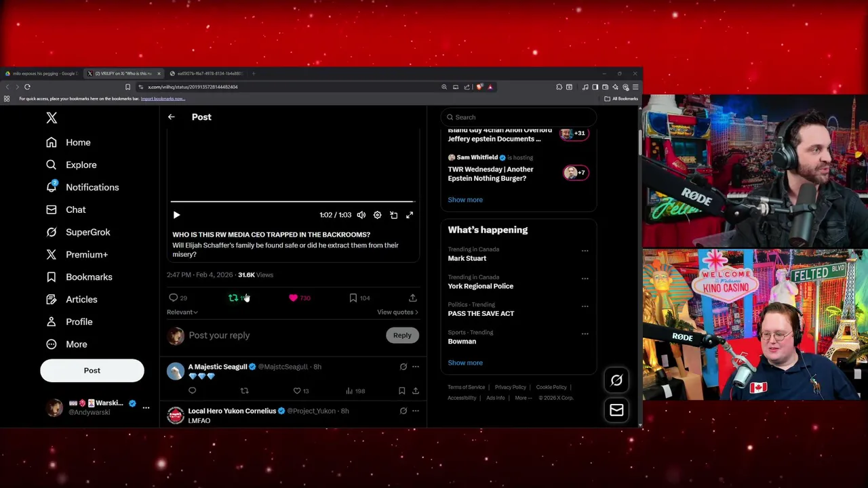Unlike the main post with 730 likes
This screenshot has height=488, width=868.
(299, 298)
